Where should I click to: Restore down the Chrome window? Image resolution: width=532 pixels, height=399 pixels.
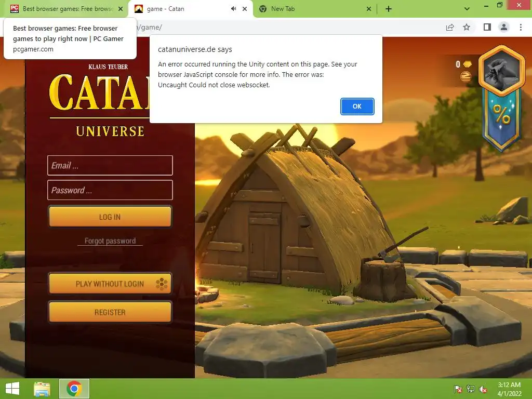(x=500, y=5)
